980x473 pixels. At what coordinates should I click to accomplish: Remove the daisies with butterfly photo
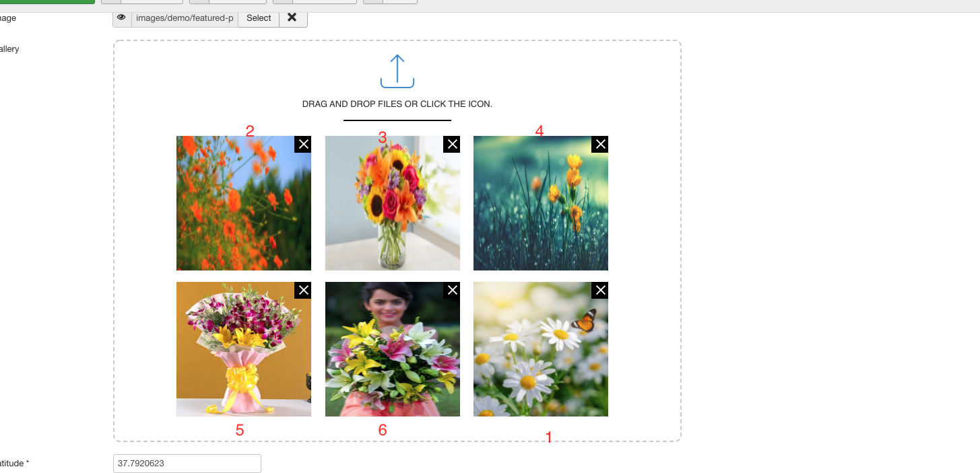coord(600,290)
